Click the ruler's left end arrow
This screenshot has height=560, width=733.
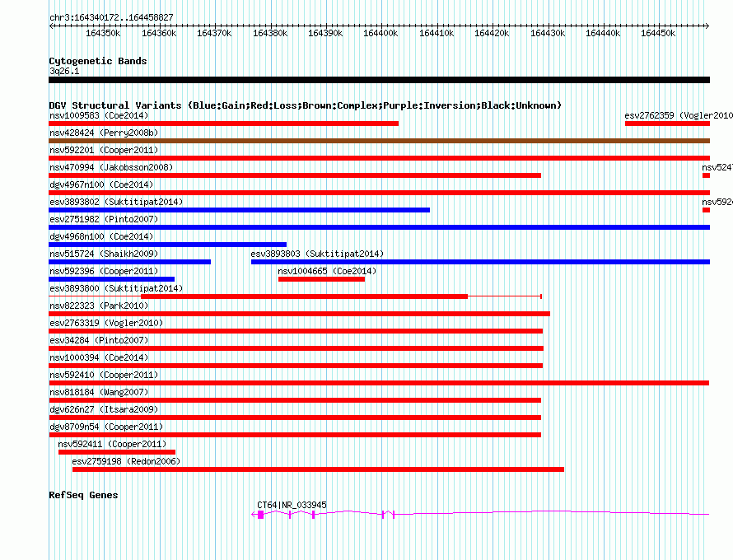(x=51, y=26)
